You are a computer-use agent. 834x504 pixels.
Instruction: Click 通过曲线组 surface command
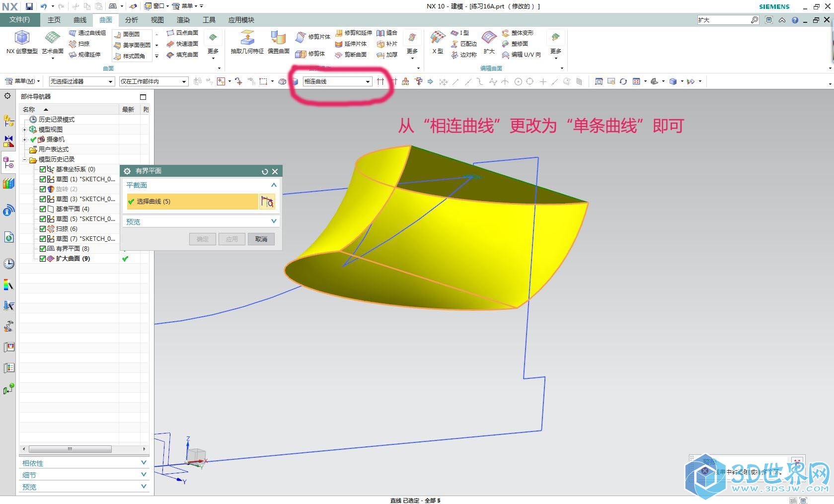pos(87,33)
